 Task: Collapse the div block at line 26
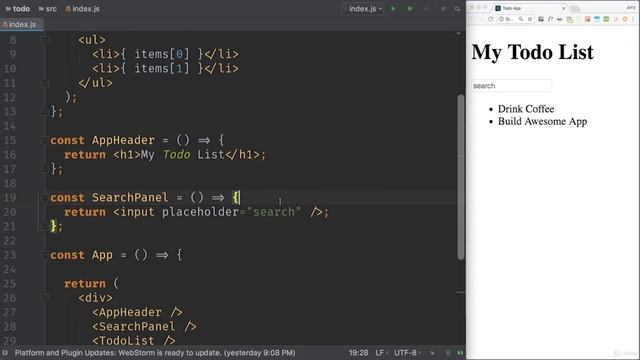pyautogui.click(x=45, y=298)
